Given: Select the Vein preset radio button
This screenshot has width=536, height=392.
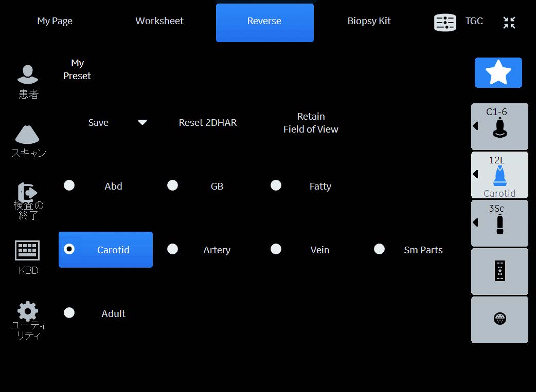Looking at the screenshot, I should click(x=276, y=249).
